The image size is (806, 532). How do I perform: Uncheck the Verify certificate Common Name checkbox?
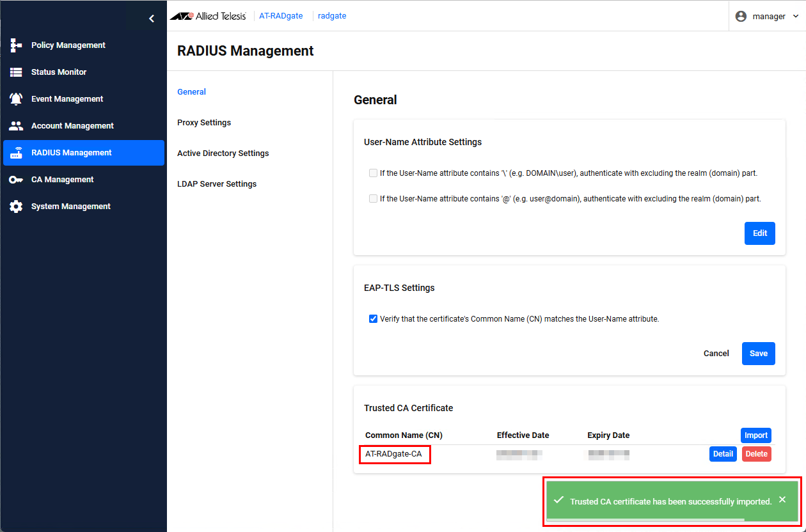click(x=373, y=319)
